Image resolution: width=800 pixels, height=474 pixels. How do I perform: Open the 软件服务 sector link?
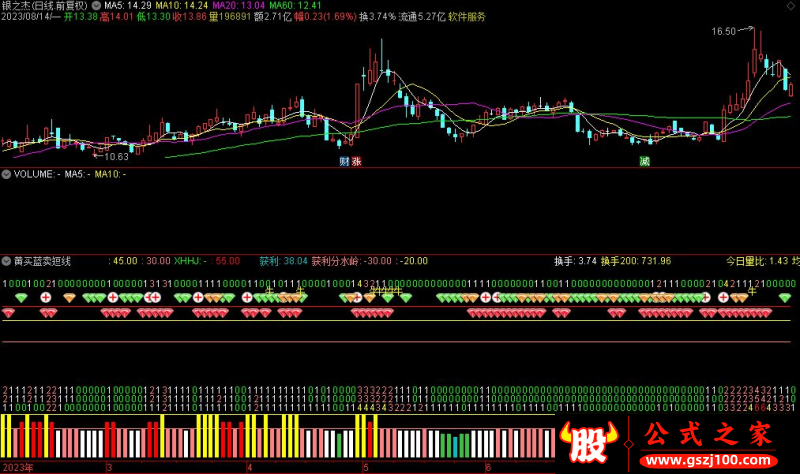pyautogui.click(x=467, y=17)
